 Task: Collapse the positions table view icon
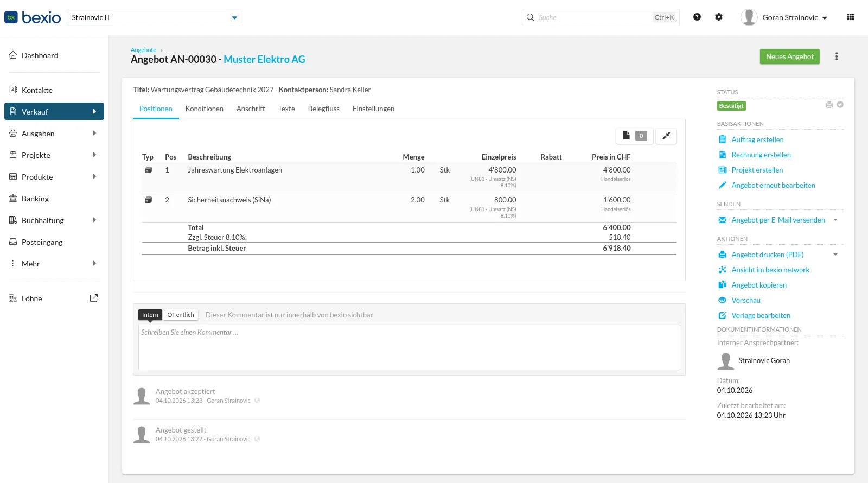[666, 136]
